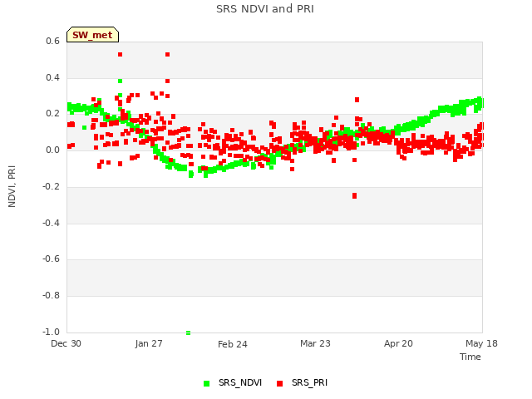
Task: Click the red outlier point near -0.25
Action: click(355, 196)
